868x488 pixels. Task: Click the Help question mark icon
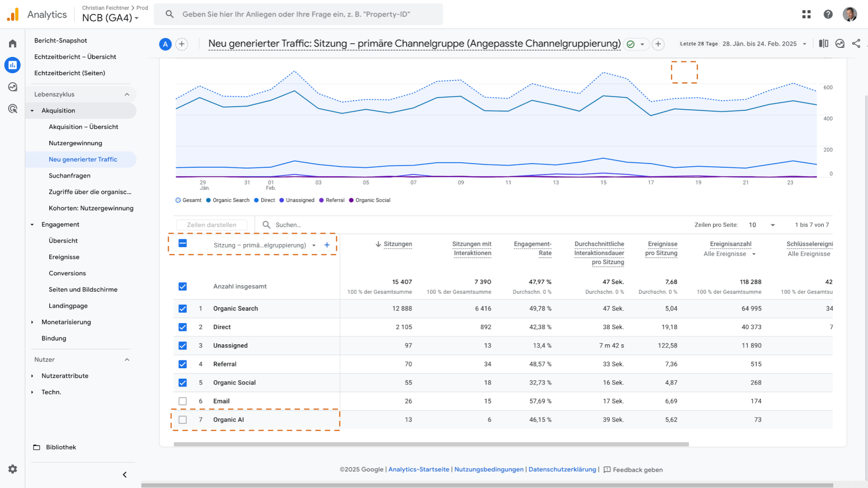828,14
